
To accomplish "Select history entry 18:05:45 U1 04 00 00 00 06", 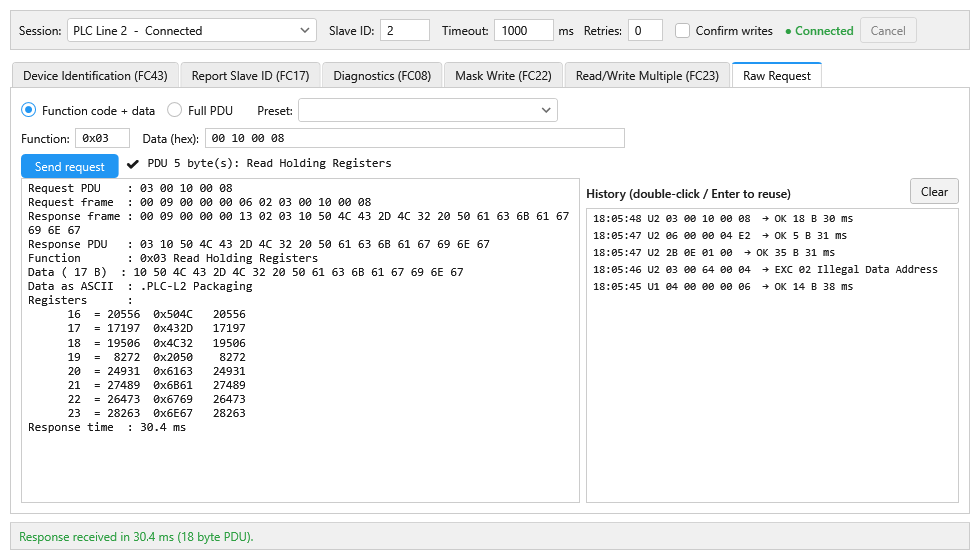I will coord(772,286).
